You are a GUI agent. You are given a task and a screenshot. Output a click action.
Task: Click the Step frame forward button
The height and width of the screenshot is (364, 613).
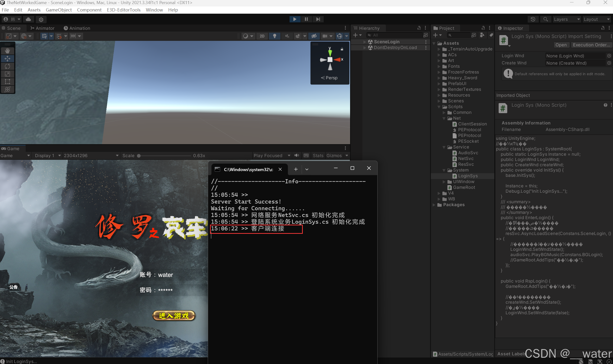(x=318, y=19)
